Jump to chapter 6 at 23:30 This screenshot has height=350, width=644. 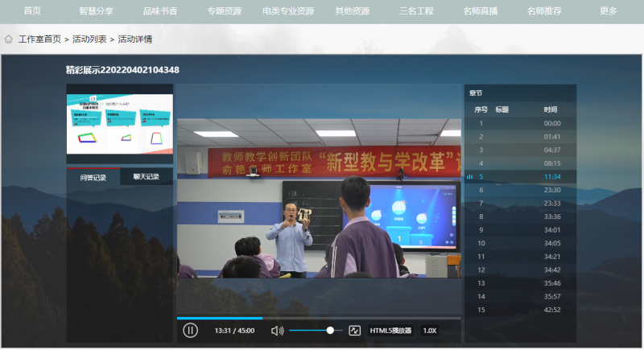(520, 190)
